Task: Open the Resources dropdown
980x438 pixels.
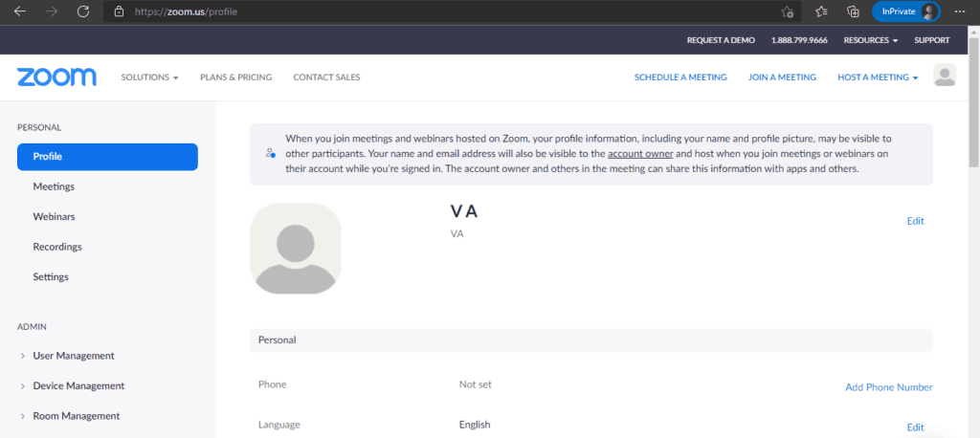Action: [871, 40]
